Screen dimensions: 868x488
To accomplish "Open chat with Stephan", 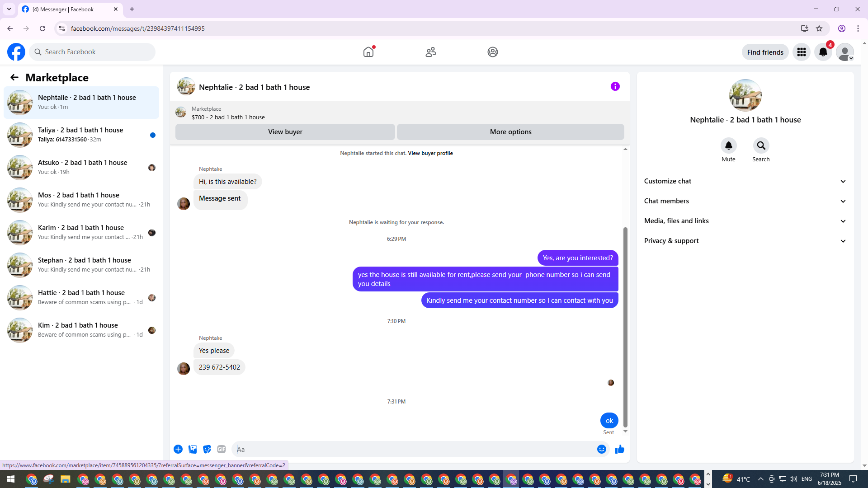I will click(x=81, y=265).
